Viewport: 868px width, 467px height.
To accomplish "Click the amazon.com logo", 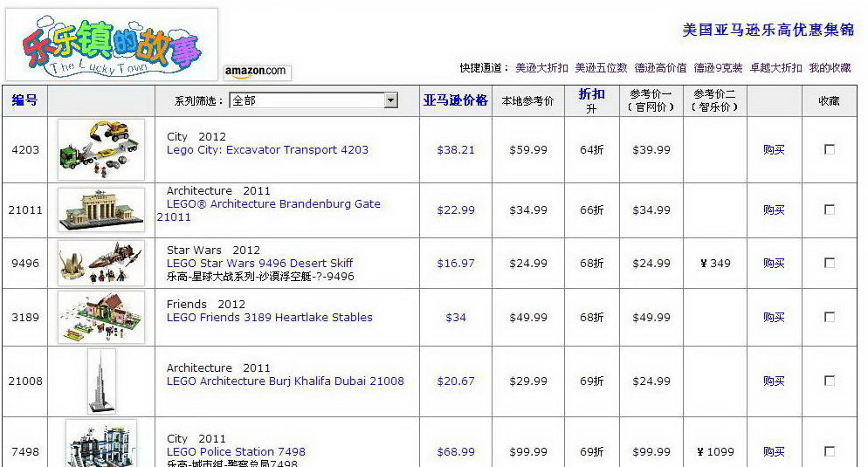I will click(x=257, y=72).
